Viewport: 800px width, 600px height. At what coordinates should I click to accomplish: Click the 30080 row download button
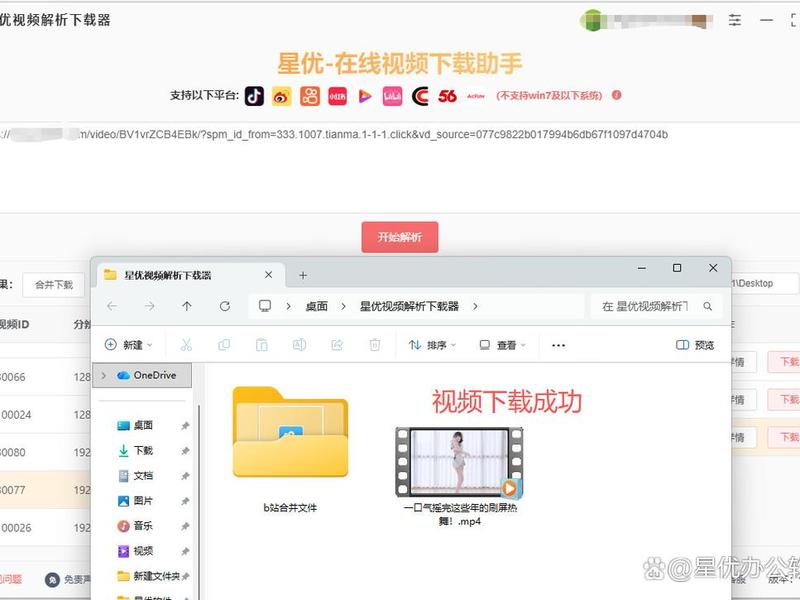[x=786, y=437]
